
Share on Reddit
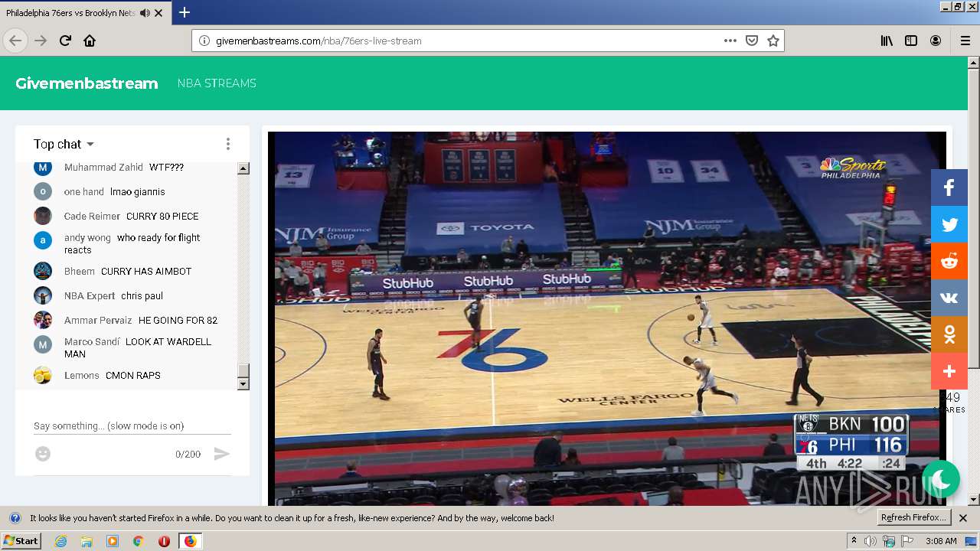click(x=949, y=261)
